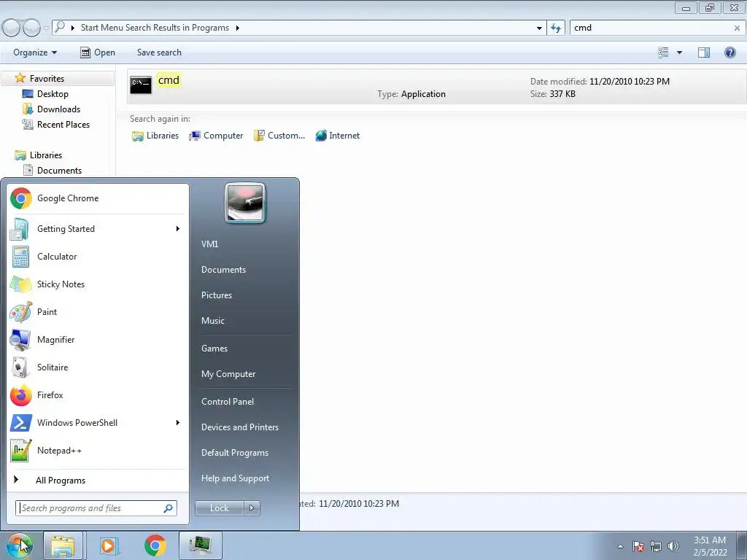Viewport: 747px width, 560px height.
Task: Open the volume speaker icon
Action: point(673,546)
